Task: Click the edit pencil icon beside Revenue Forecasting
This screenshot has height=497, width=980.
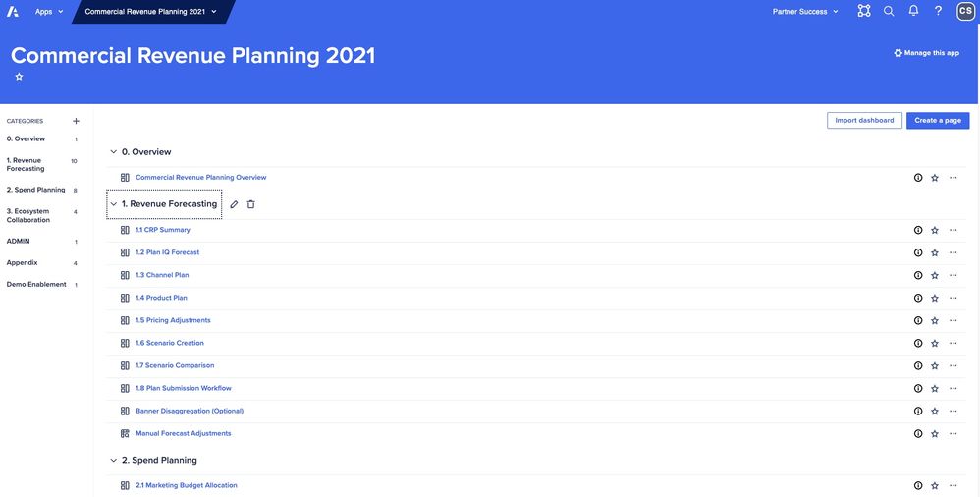Action: pyautogui.click(x=234, y=204)
